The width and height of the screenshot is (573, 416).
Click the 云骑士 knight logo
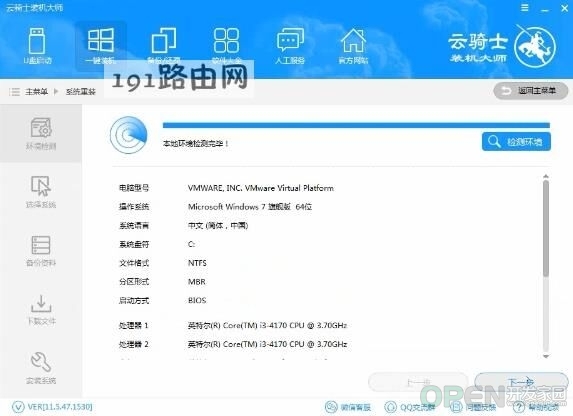click(x=535, y=46)
